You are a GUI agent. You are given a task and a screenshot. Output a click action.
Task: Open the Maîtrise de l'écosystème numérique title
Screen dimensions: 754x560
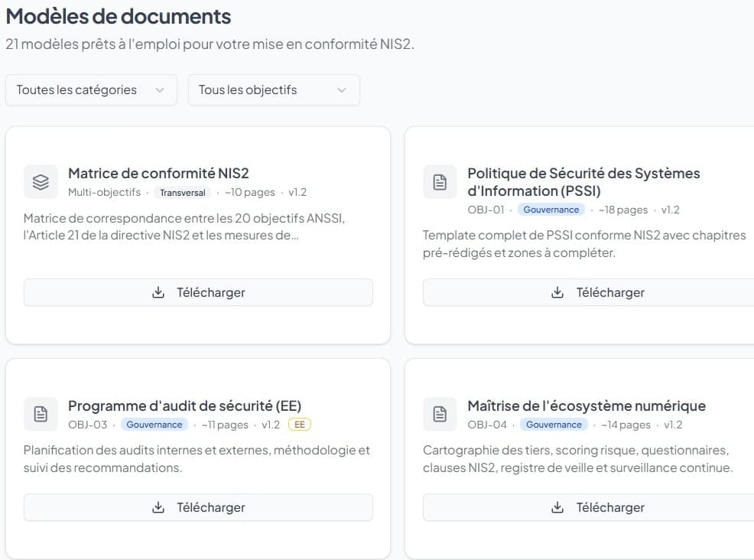[x=586, y=405]
